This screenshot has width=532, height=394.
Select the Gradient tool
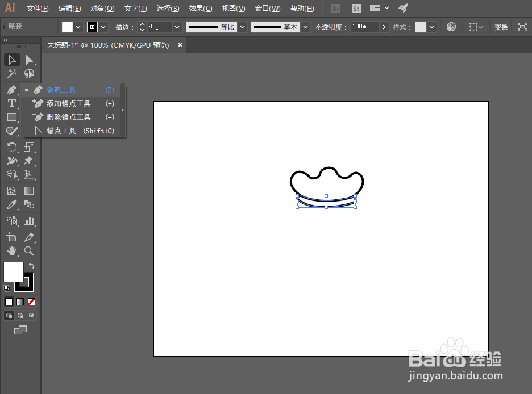tap(29, 191)
